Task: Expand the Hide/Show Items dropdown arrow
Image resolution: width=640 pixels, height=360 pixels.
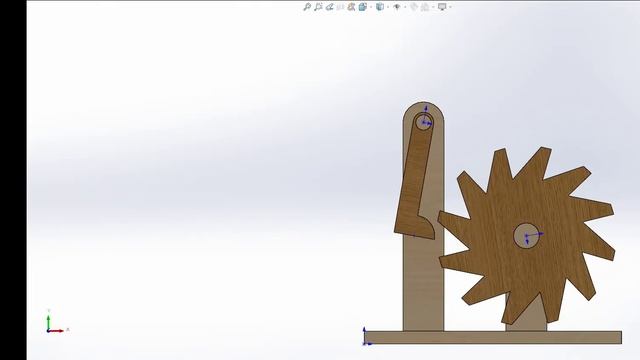Action: [405, 7]
